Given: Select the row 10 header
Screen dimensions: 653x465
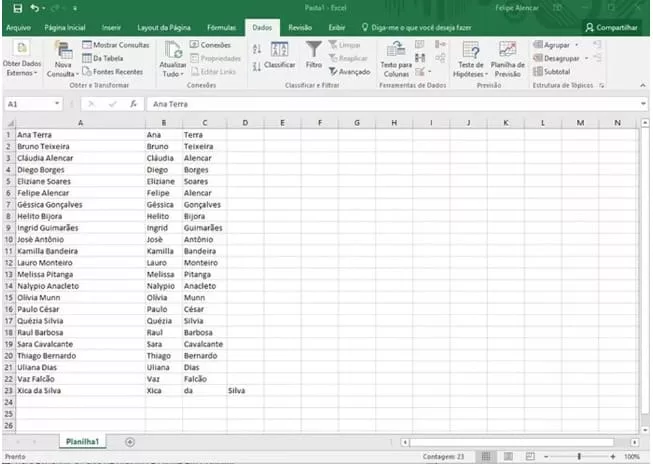Looking at the screenshot, I should [9, 239].
